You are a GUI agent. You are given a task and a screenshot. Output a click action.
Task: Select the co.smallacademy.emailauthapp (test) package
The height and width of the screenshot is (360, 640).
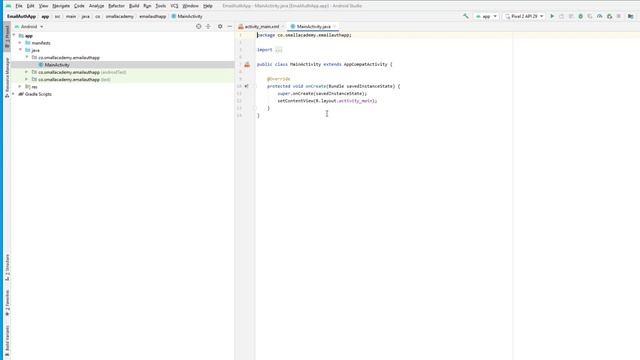123,80
